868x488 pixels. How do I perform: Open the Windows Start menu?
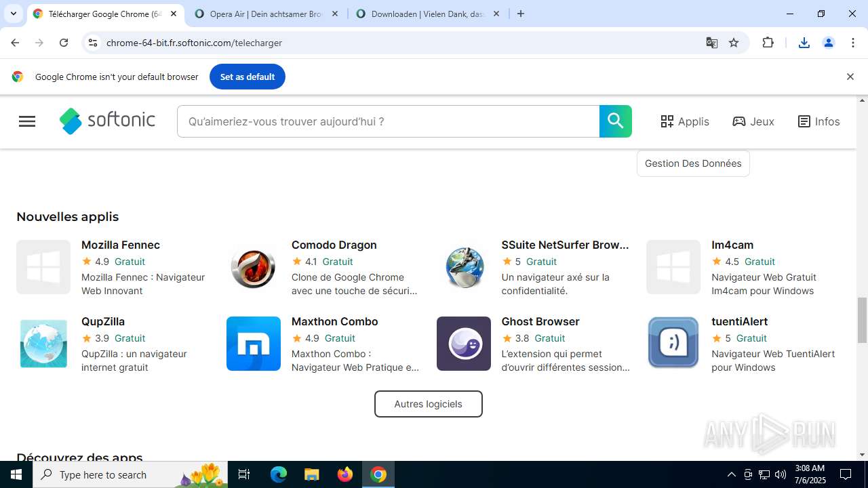[16, 474]
